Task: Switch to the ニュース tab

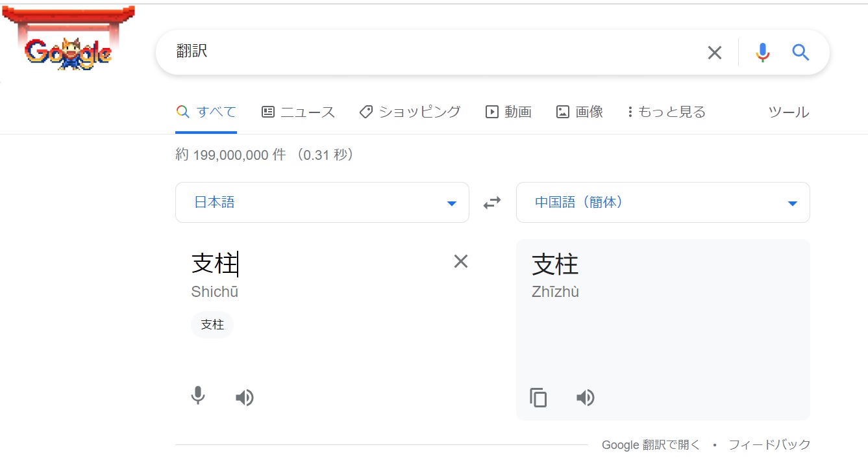Action: (x=299, y=112)
